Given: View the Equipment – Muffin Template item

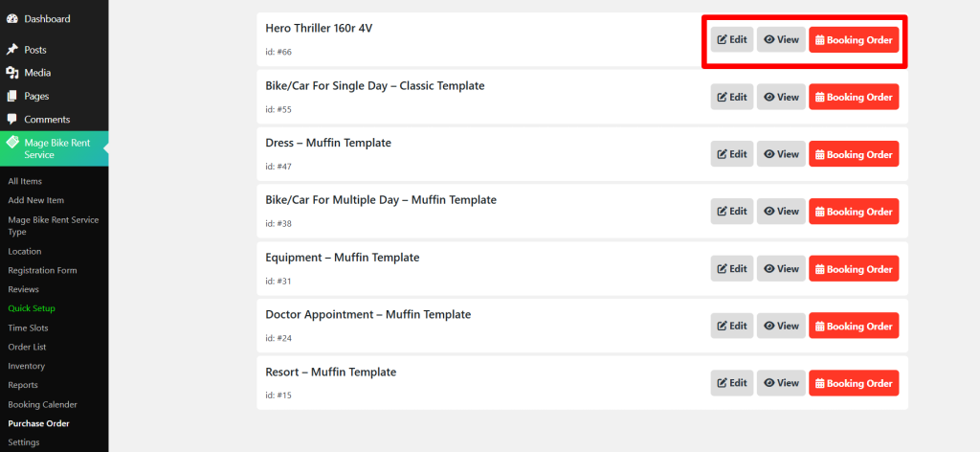Looking at the screenshot, I should [x=781, y=269].
